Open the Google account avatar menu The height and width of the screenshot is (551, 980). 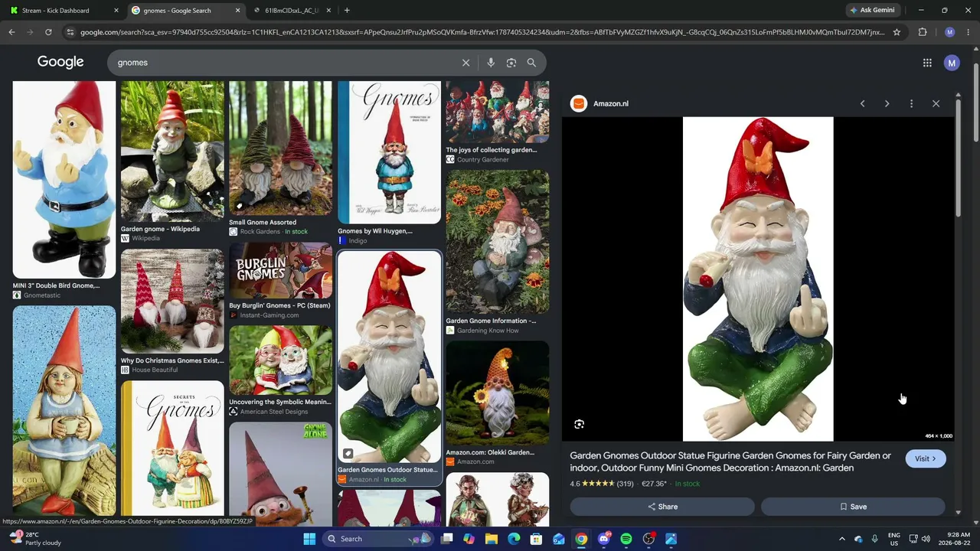point(952,63)
